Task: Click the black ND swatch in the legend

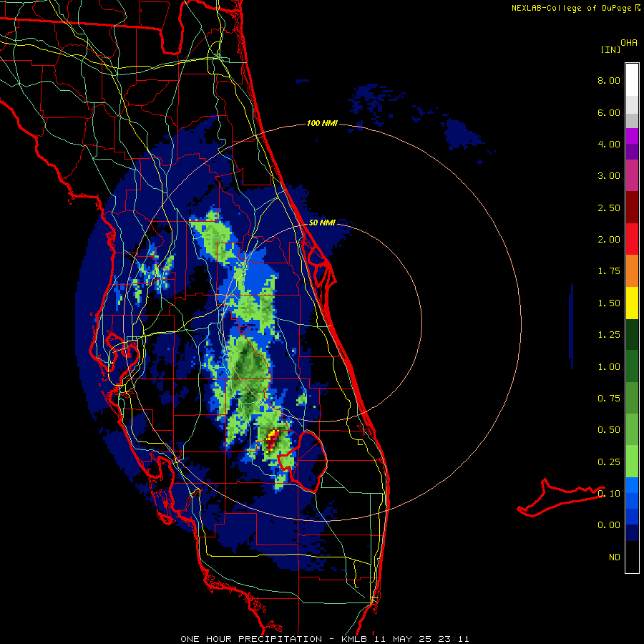Action: pos(632,557)
